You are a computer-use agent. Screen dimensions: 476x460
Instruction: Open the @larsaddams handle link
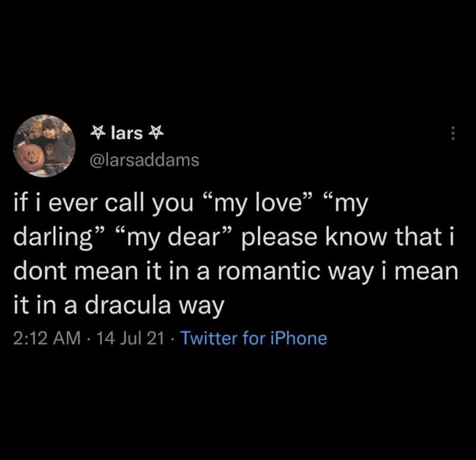[144, 160]
